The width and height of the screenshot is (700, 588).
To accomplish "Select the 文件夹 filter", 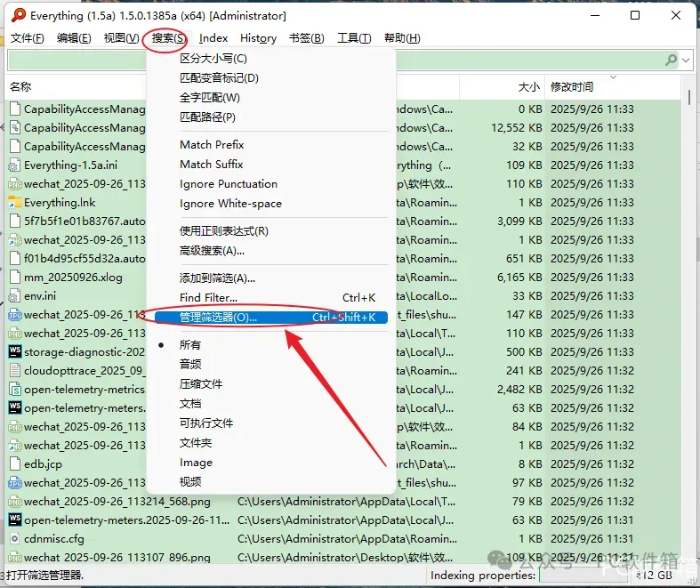I will click(271, 443).
